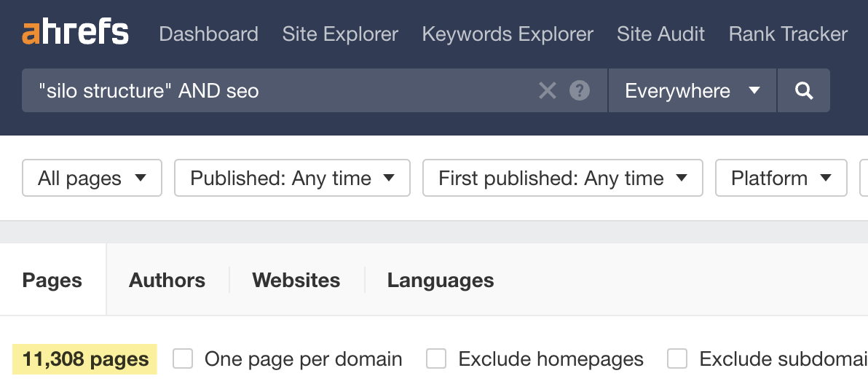Open the Everywhere search scope dropdown
The width and height of the screenshot is (868, 392).
[x=692, y=90]
